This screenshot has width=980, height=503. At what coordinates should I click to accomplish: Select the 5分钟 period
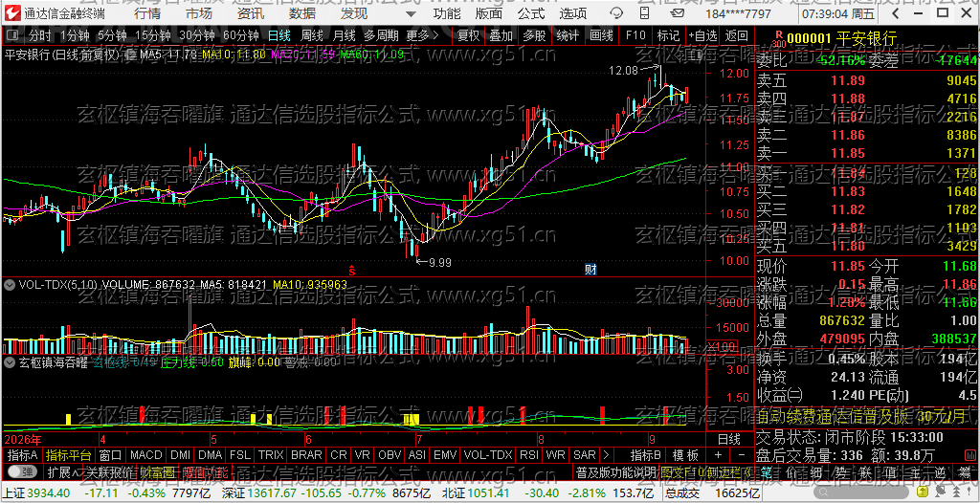(113, 35)
